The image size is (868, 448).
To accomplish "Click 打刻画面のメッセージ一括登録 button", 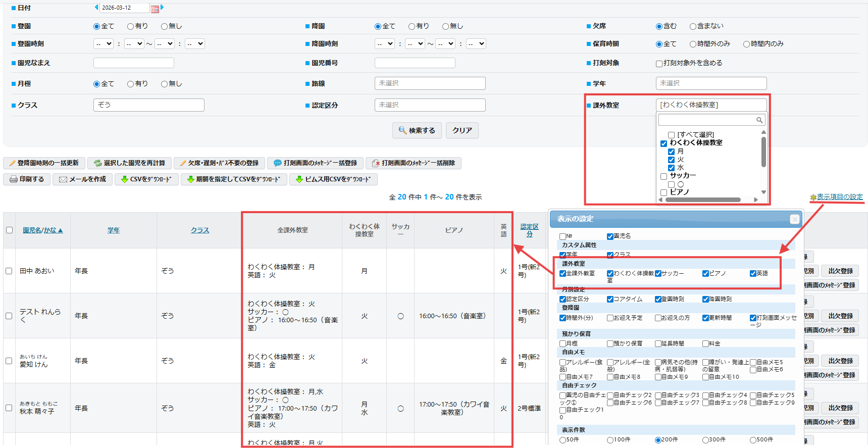I will pos(315,163).
